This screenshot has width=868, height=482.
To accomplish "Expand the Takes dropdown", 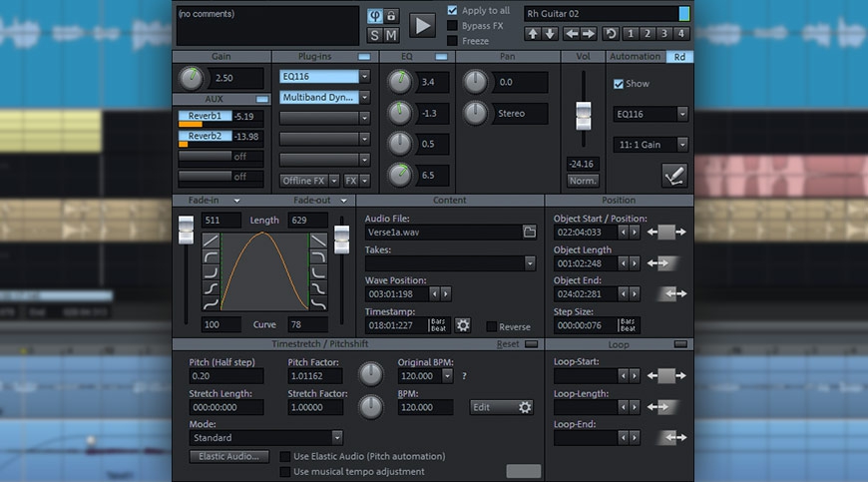I will [530, 263].
